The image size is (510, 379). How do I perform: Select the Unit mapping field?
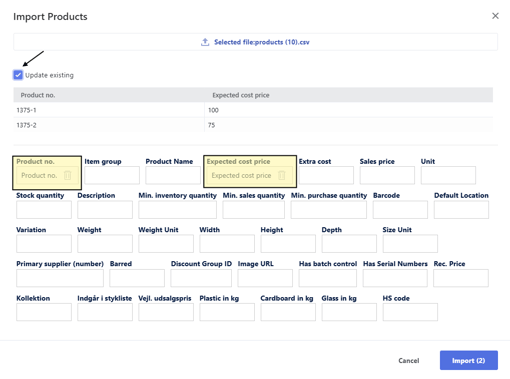[448, 175]
